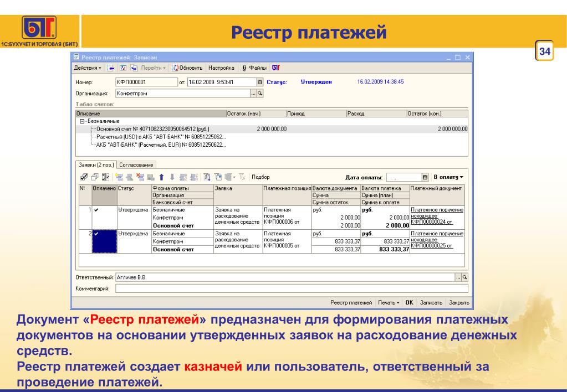Click Подбор button in Заявки toolbar
The width and height of the screenshot is (567, 392).
(x=260, y=177)
